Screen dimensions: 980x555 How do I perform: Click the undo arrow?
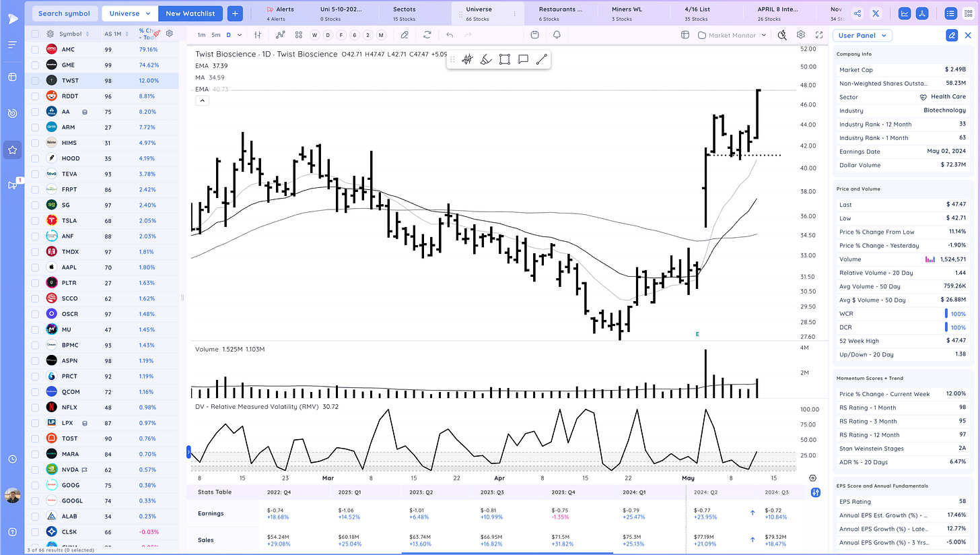[x=450, y=35]
